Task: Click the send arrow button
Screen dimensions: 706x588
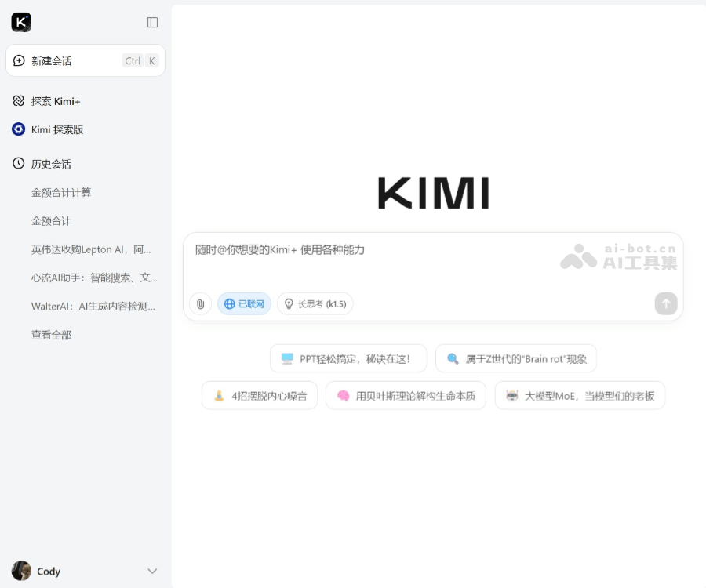Action: [x=665, y=303]
